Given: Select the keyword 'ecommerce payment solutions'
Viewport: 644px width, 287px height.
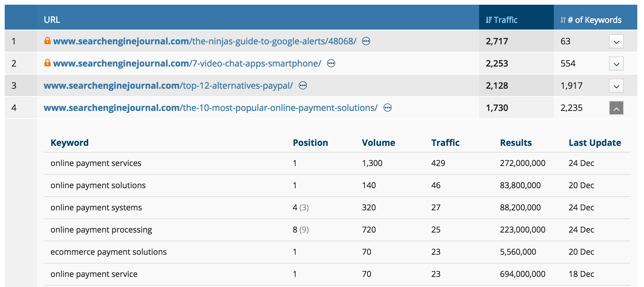Looking at the screenshot, I should pyautogui.click(x=109, y=252).
